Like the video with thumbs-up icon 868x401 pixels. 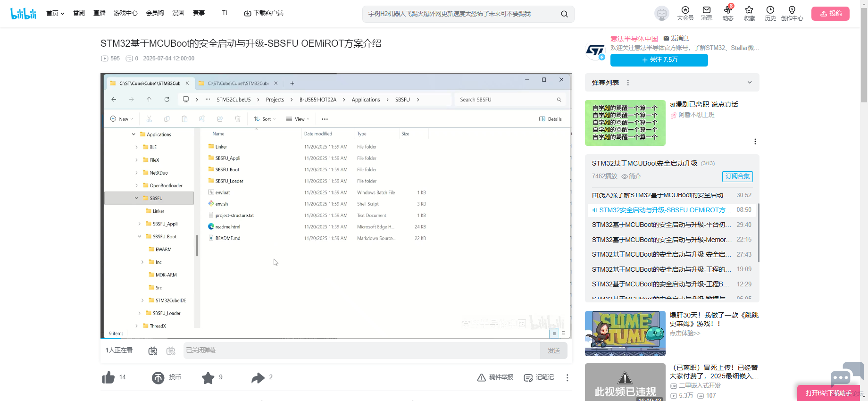coord(108,377)
